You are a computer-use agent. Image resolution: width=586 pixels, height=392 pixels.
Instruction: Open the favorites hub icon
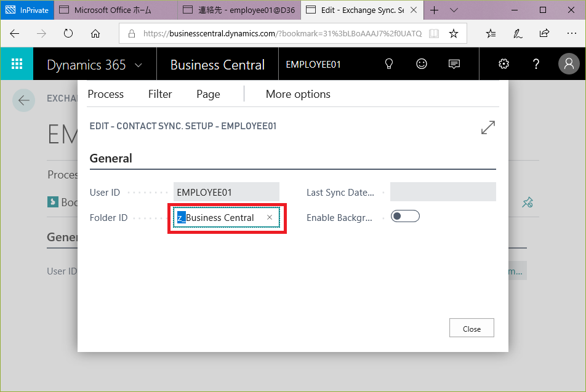point(491,34)
